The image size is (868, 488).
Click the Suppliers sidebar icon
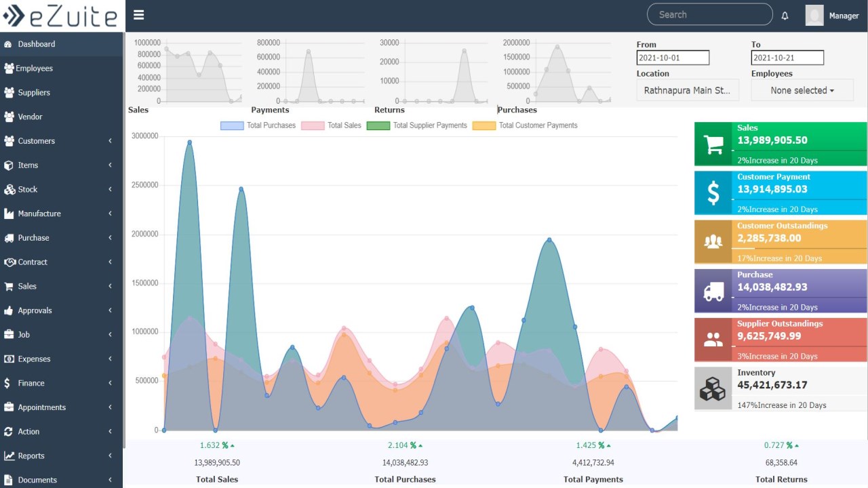click(9, 93)
